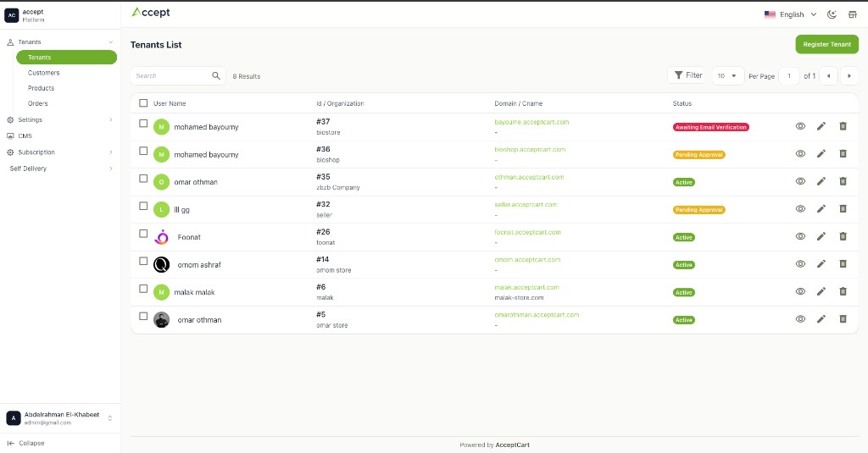Expand the Self Delivery sidebar section
868x453 pixels.
[60, 168]
